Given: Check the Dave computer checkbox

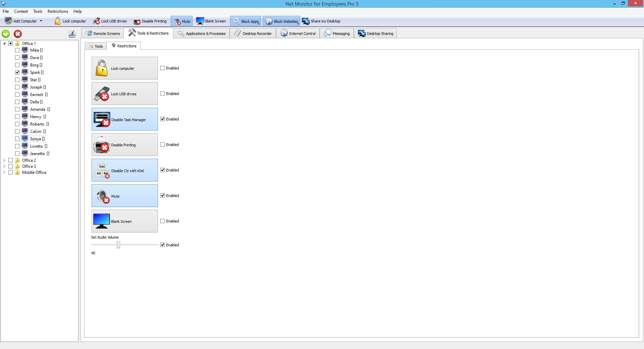Looking at the screenshot, I should 17,57.
